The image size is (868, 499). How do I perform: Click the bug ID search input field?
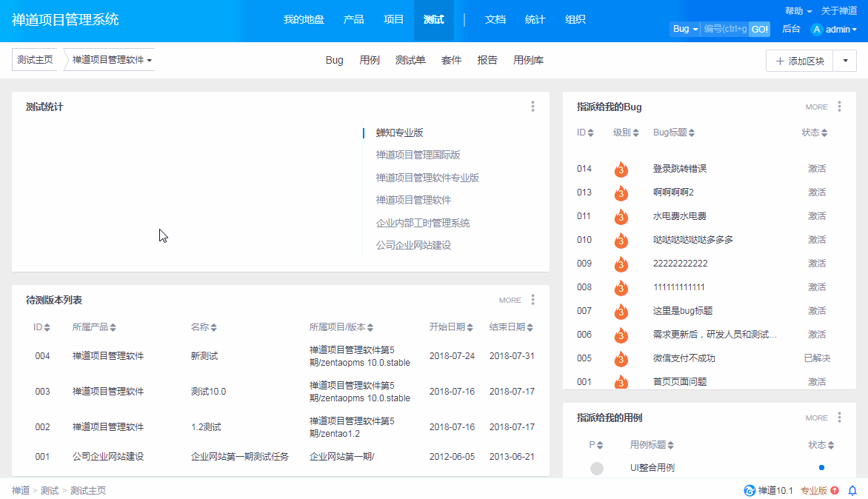point(724,30)
